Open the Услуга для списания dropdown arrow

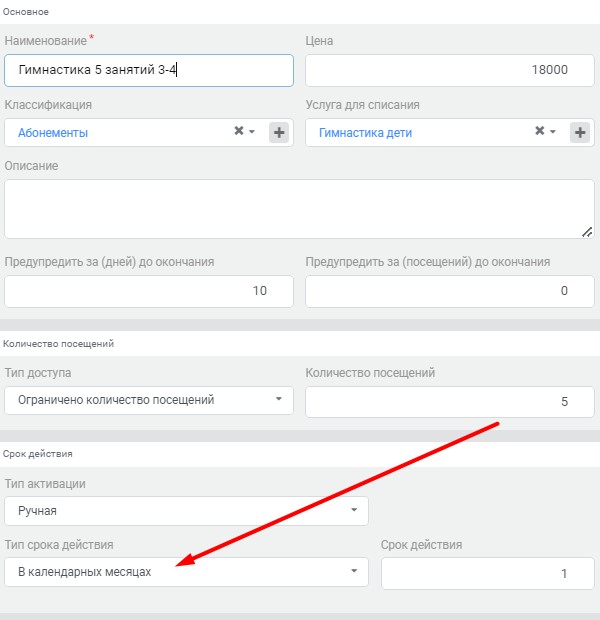coord(553,131)
